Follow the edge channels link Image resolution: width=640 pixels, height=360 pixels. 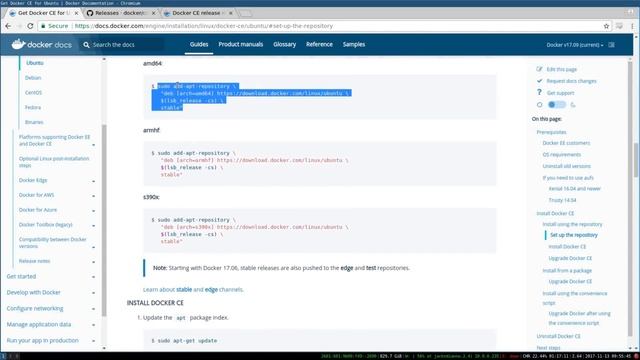[211, 289]
